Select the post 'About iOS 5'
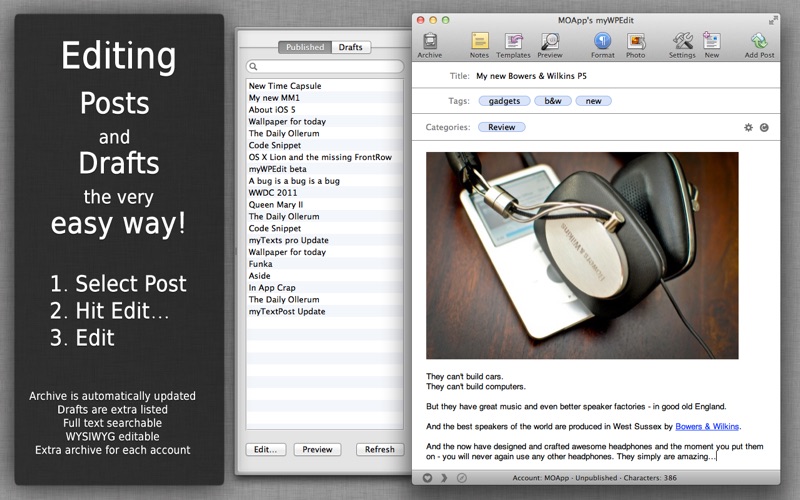 [x=325, y=110]
